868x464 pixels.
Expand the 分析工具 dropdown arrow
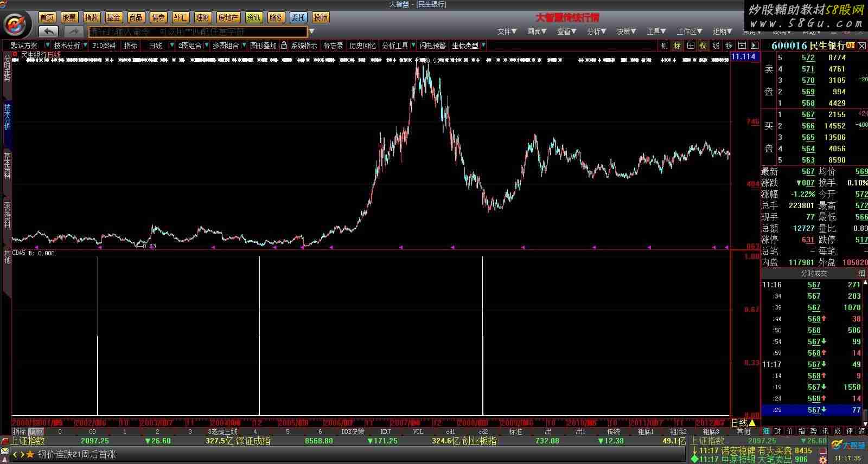tap(413, 46)
